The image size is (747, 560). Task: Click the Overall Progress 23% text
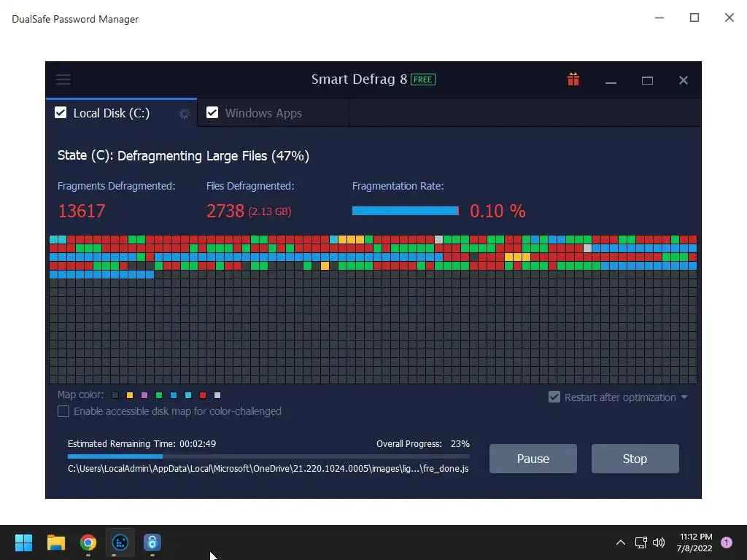tap(423, 444)
